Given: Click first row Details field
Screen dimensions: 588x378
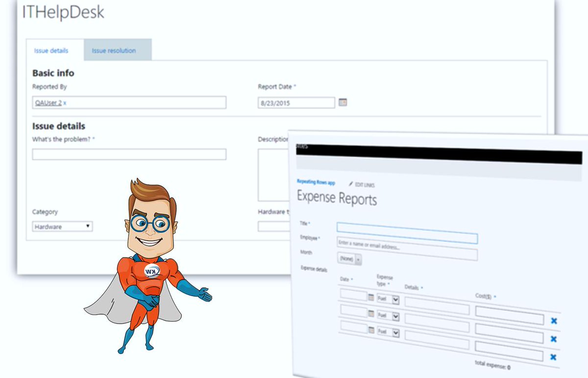Looking at the screenshot, I should [x=437, y=305].
